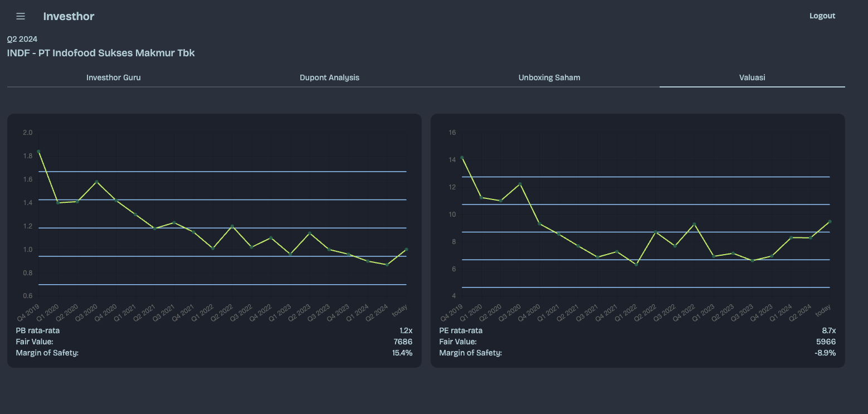Log out using the Logout button
Viewport: 868px width, 414px height.
(x=822, y=16)
